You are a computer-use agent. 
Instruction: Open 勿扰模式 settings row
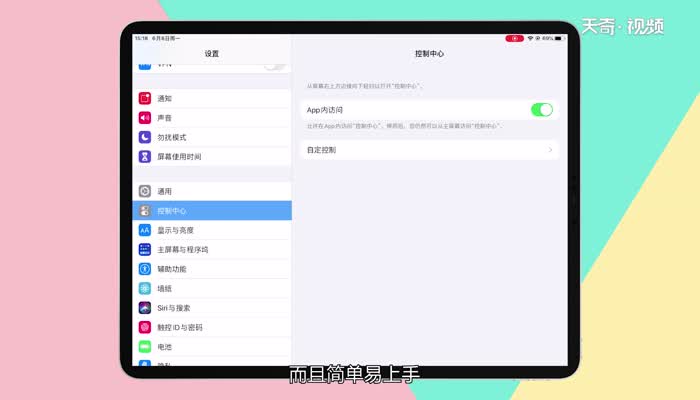(x=212, y=137)
